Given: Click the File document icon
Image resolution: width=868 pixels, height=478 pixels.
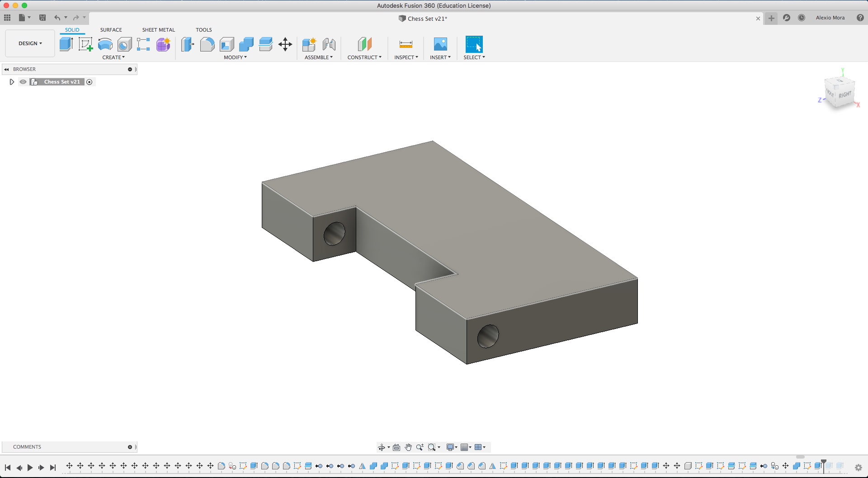Looking at the screenshot, I should 22,18.
